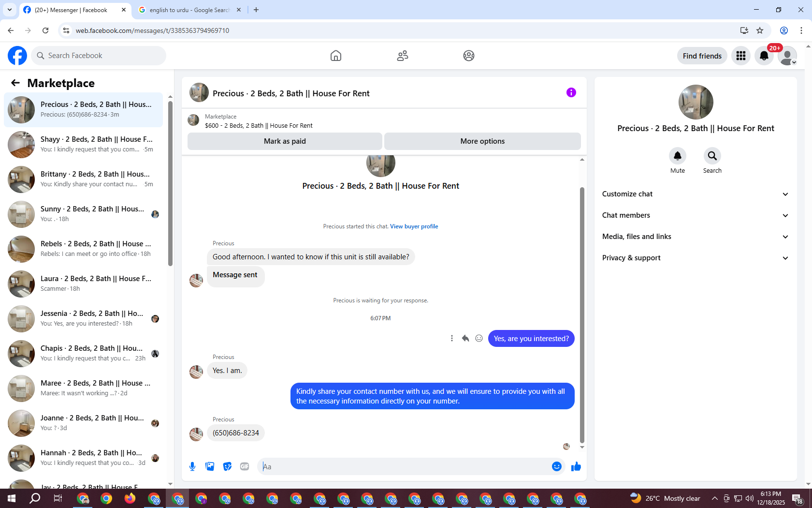Close the 'english to urdu' tab
The height and width of the screenshot is (508, 812).
click(239, 10)
